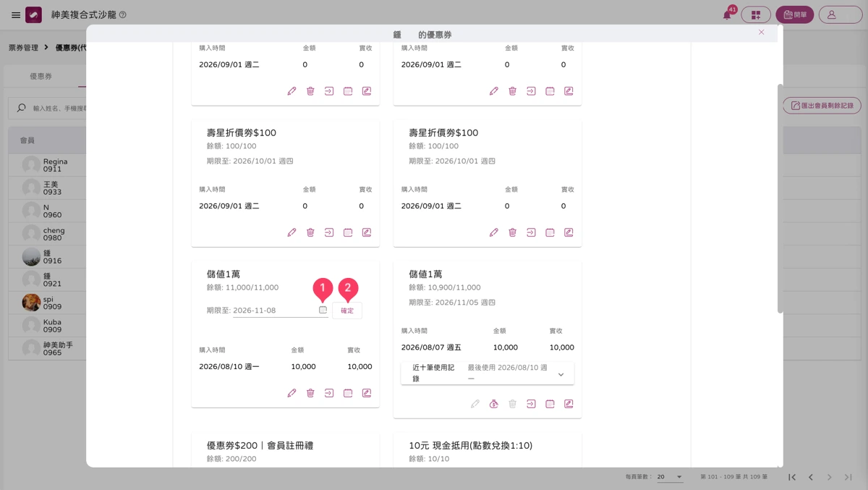Click the money bag icon on the 10,900/11,000 card
868x490 pixels.
[x=493, y=404]
